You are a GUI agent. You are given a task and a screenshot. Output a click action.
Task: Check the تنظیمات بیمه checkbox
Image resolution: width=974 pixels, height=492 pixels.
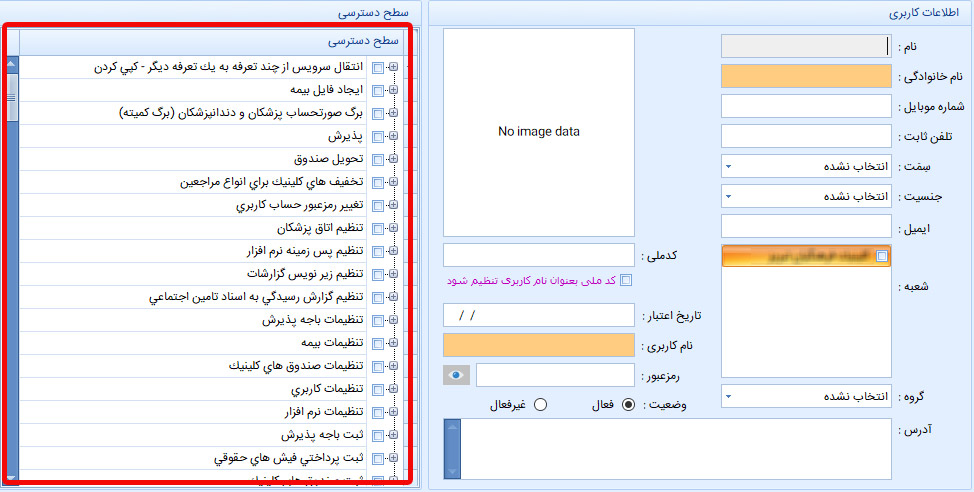coord(378,344)
